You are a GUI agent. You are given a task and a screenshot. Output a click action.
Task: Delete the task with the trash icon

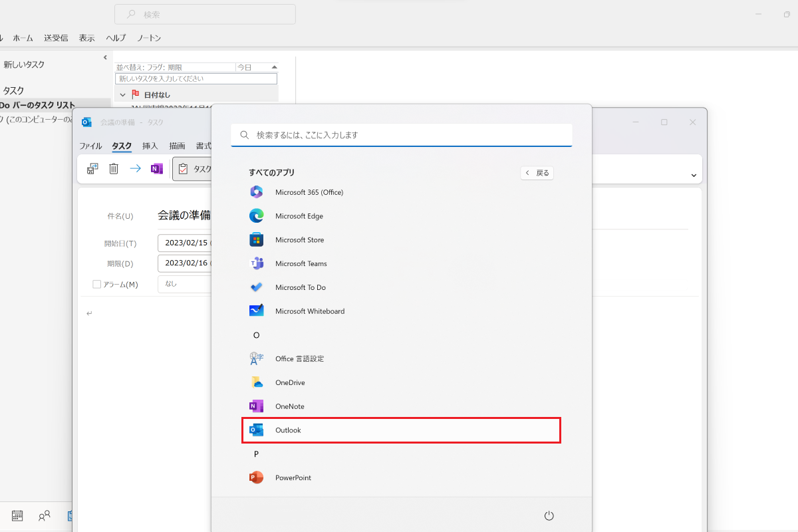pyautogui.click(x=114, y=169)
